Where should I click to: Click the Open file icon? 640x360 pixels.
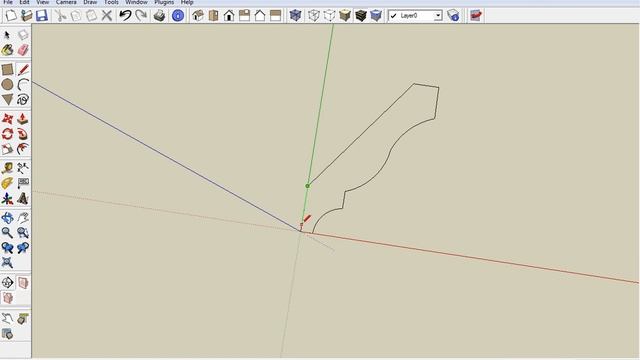point(27,16)
